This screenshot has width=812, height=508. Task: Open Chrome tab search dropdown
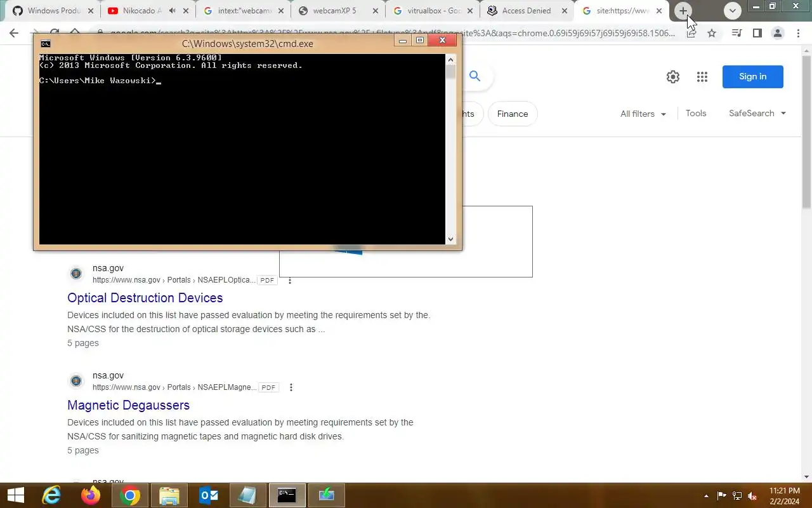732,11
